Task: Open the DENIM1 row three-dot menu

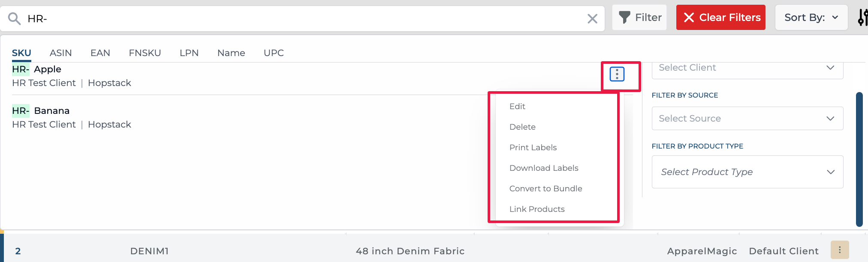Action: [x=839, y=250]
